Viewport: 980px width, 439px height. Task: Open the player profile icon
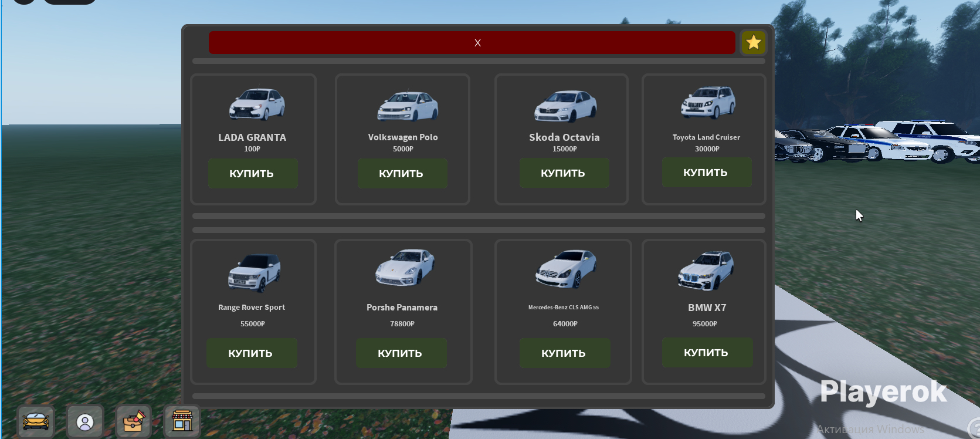(85, 421)
